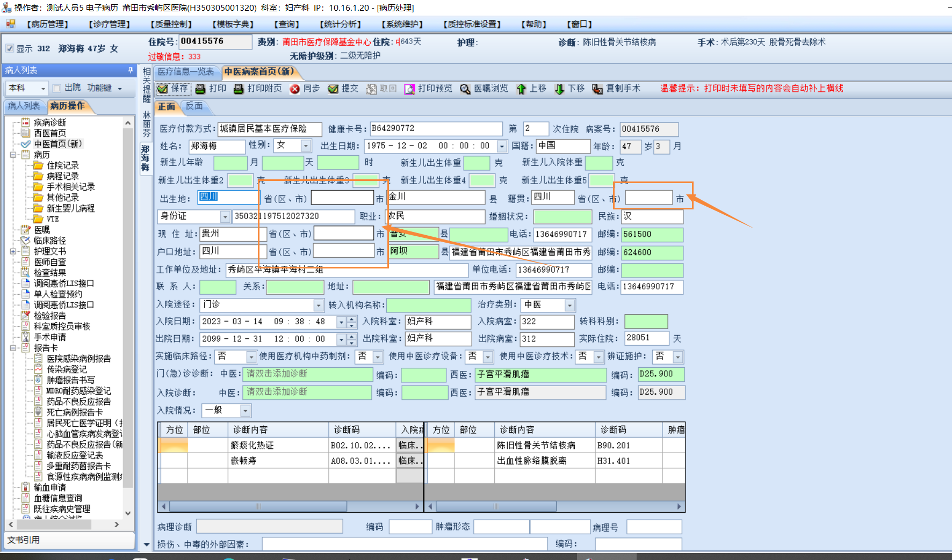This screenshot has height=560, width=952.
Task: Open the 本科 department dropdown
Action: [x=43, y=88]
